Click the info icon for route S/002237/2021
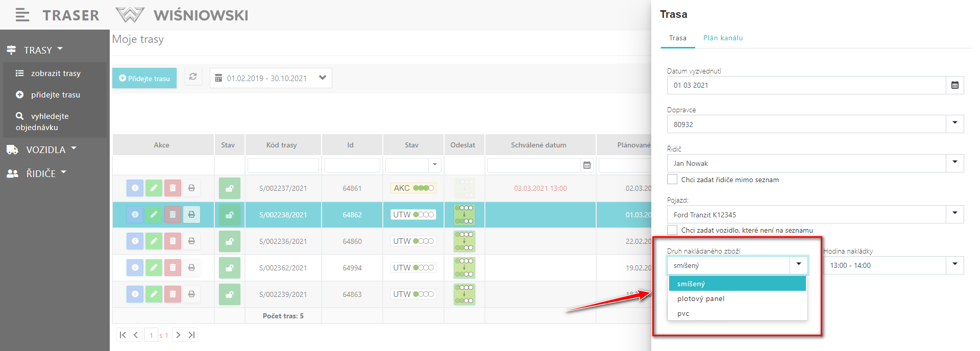 (x=135, y=188)
